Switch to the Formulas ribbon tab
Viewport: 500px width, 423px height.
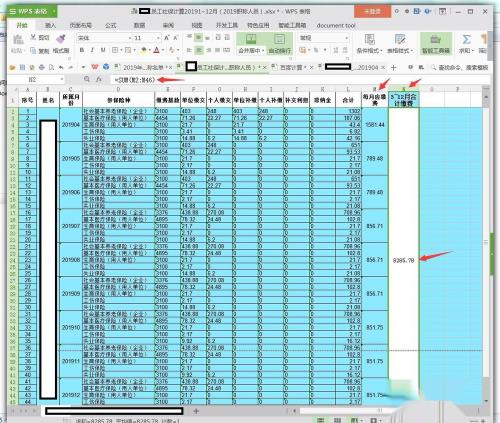pyautogui.click(x=111, y=25)
